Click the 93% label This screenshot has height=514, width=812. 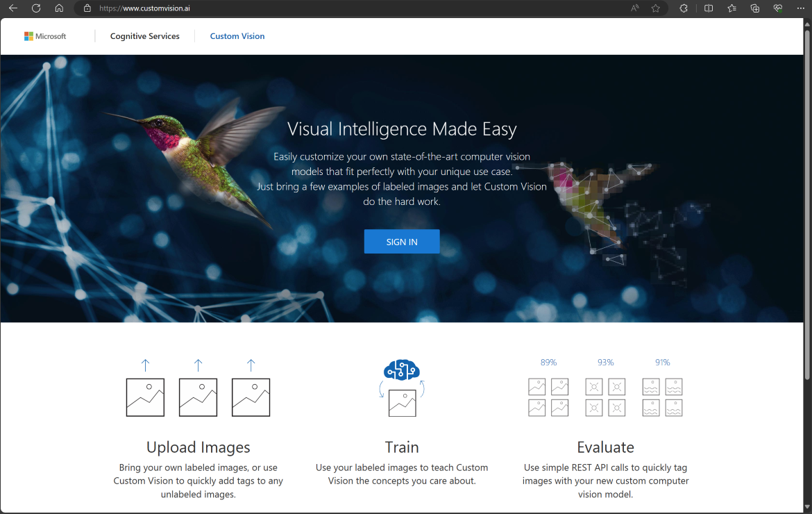pyautogui.click(x=605, y=362)
